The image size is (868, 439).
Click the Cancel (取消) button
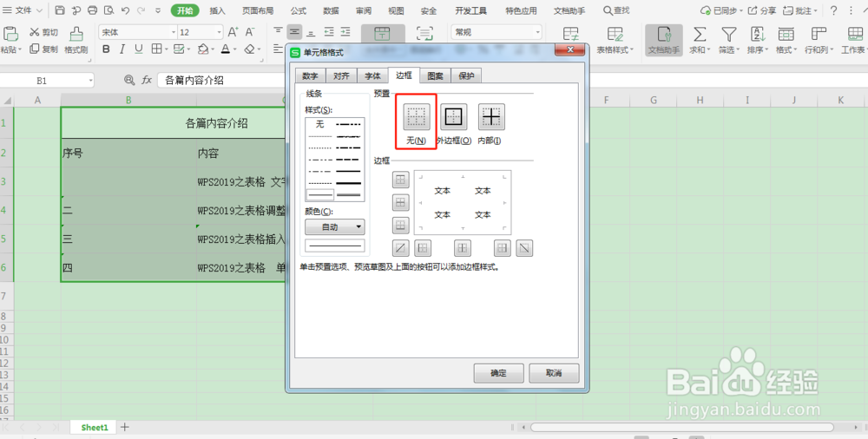(554, 373)
